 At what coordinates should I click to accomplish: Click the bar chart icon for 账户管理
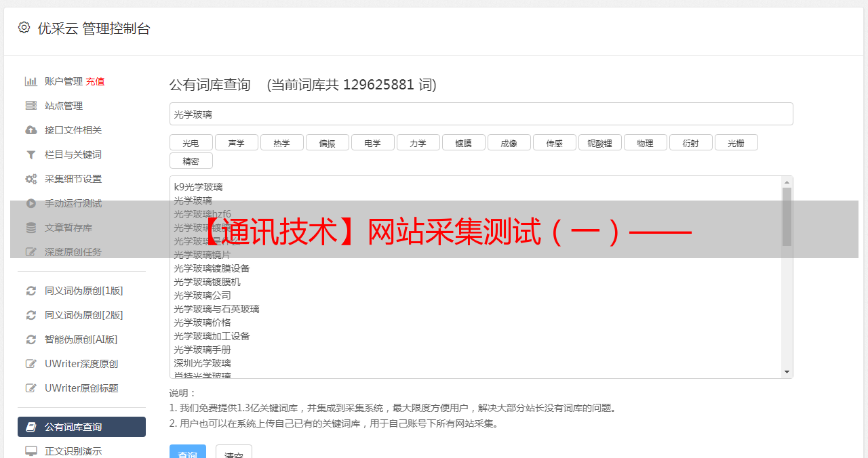tap(31, 81)
